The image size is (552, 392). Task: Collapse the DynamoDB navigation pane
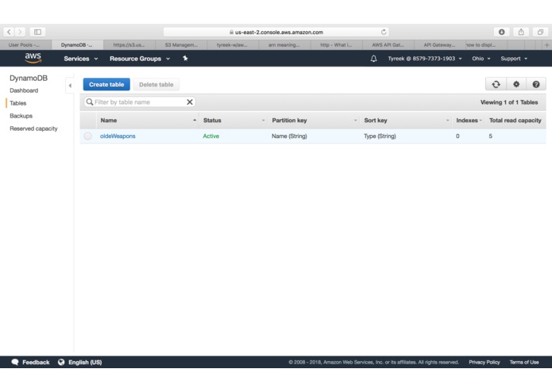(x=70, y=86)
